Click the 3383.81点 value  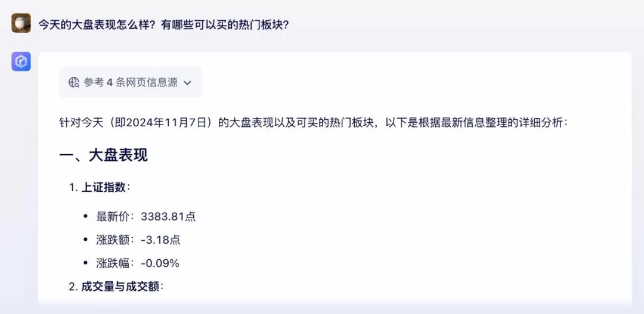point(168,217)
